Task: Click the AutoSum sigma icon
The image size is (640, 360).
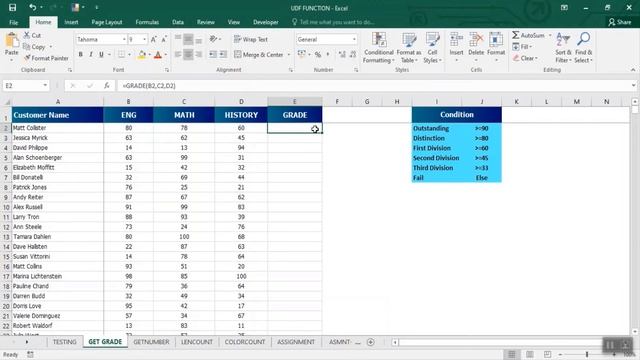Action: (x=516, y=35)
